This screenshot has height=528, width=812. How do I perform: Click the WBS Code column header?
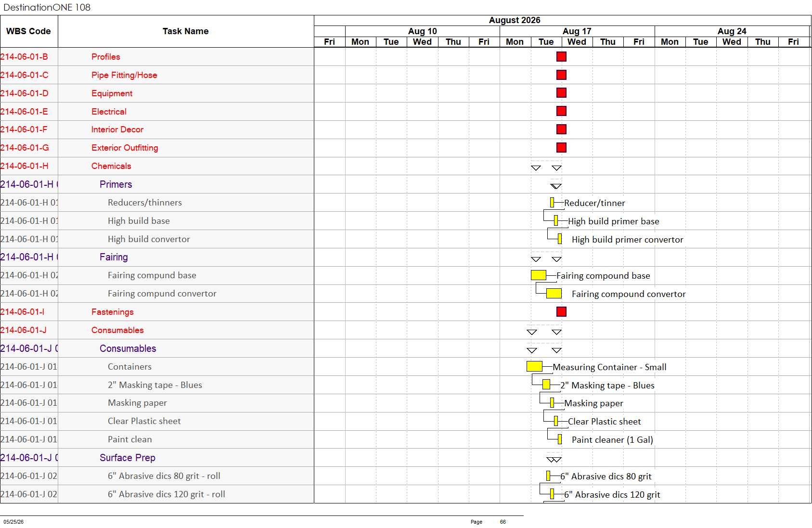28,31
